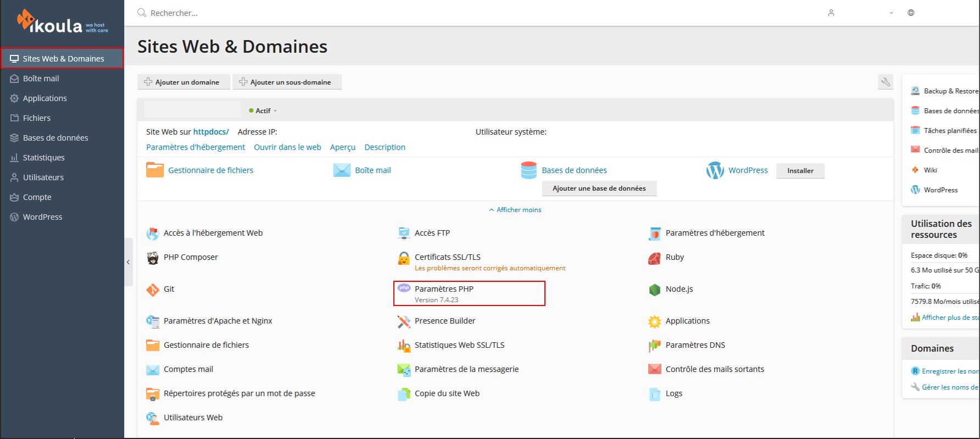Open Statistiques in left menu
Image resolution: width=980 pixels, height=439 pixels.
(x=62, y=158)
